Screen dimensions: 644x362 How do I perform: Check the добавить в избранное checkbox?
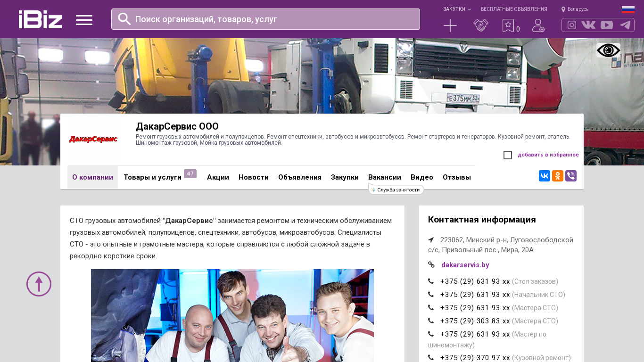pos(508,155)
